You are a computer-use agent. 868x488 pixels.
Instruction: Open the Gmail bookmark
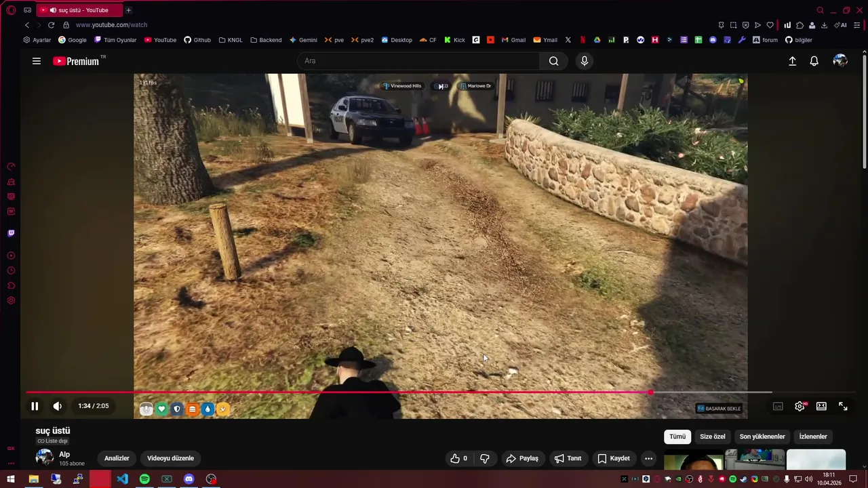coord(513,40)
